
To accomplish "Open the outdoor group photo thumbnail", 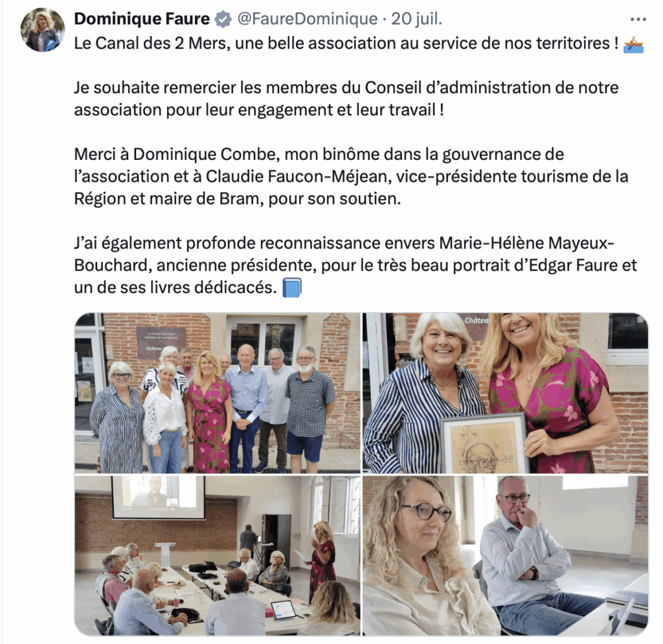I will (x=218, y=393).
